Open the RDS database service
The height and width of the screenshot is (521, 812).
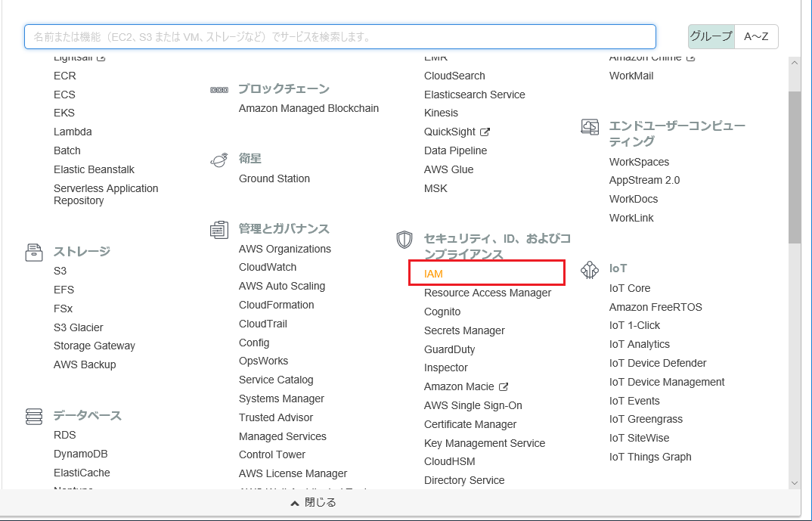click(65, 435)
